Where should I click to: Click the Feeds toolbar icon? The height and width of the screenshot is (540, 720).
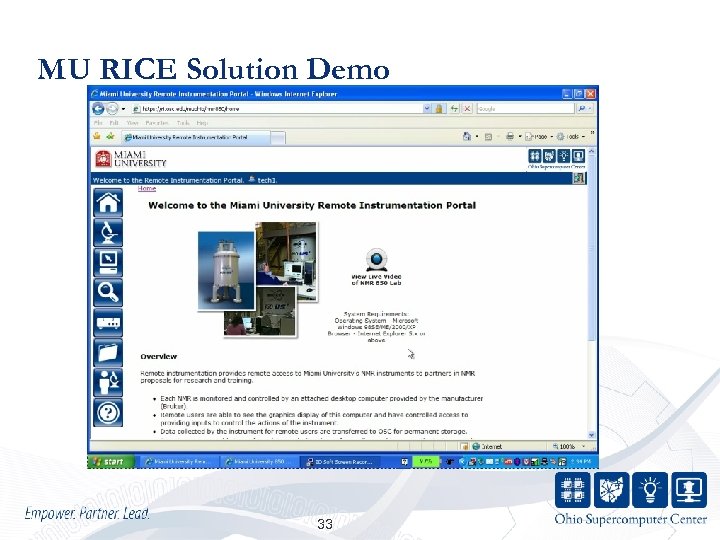tap(488, 136)
